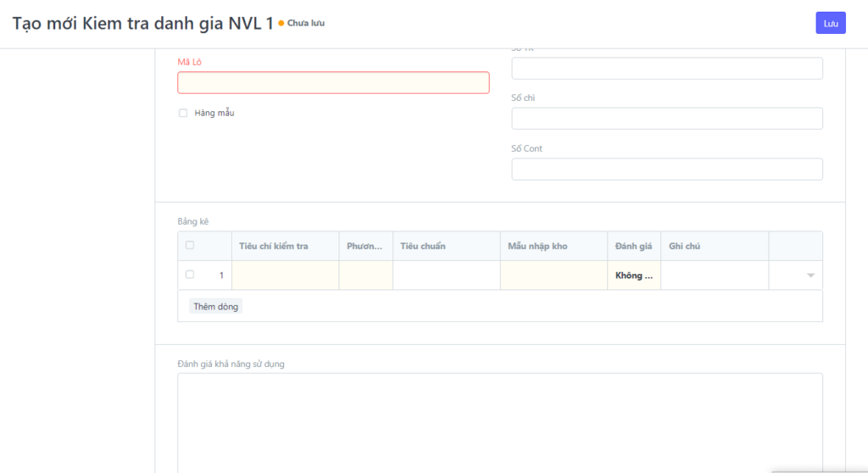Click the input field above Số chì

[666, 69]
